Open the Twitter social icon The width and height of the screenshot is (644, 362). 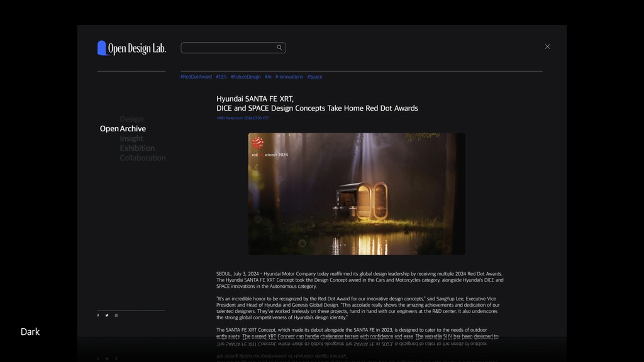click(107, 315)
